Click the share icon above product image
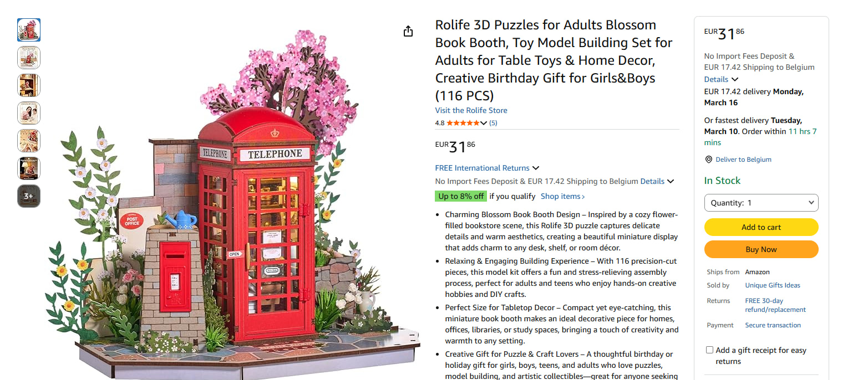The image size is (868, 380). 408,31
